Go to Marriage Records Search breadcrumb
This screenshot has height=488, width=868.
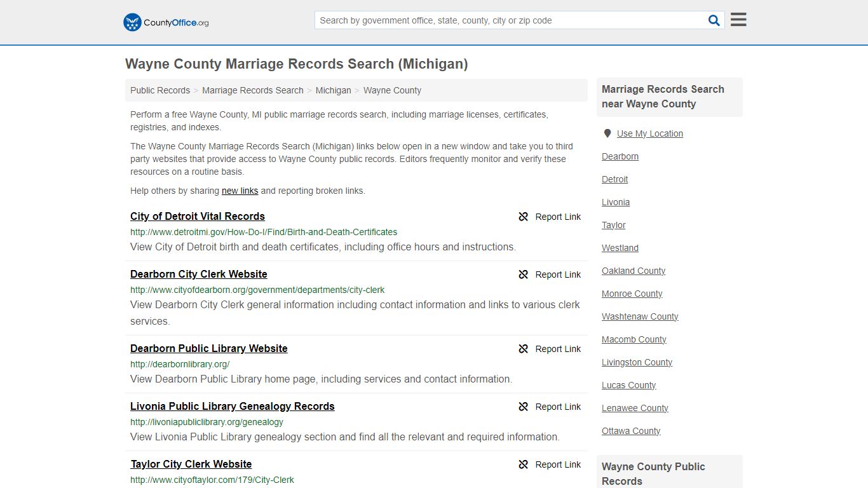click(x=253, y=90)
